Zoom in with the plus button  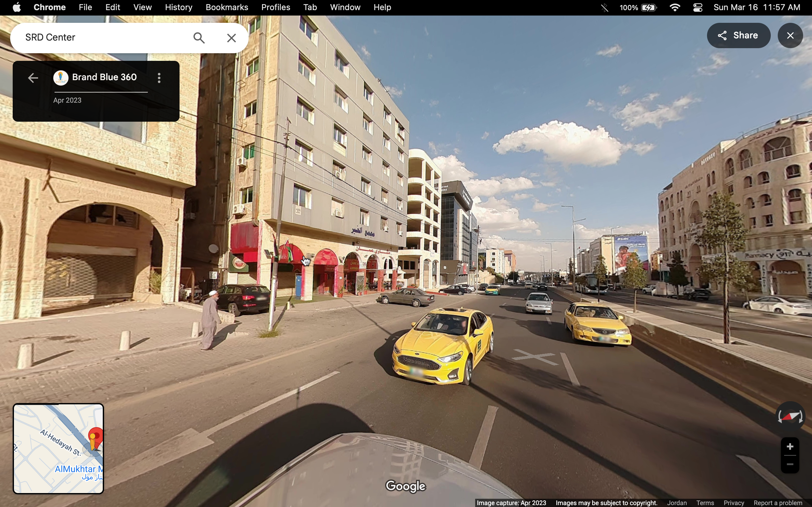pyautogui.click(x=790, y=446)
